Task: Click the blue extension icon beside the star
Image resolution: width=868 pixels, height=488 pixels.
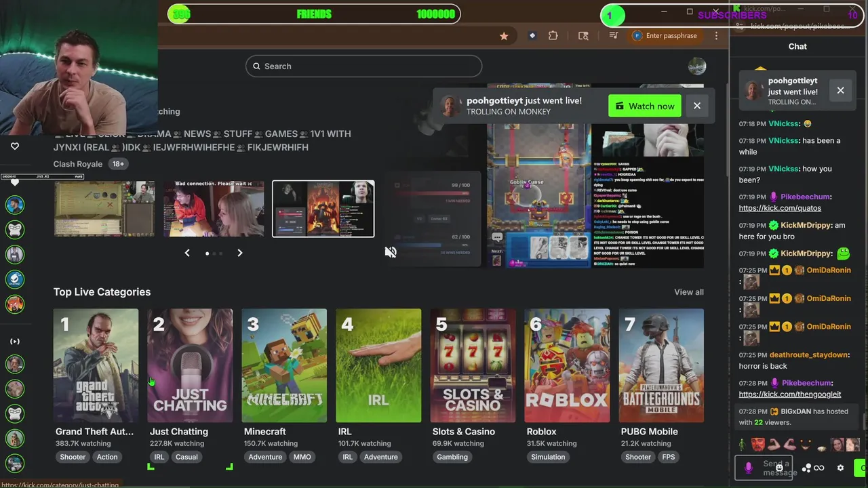Action: 532,36
